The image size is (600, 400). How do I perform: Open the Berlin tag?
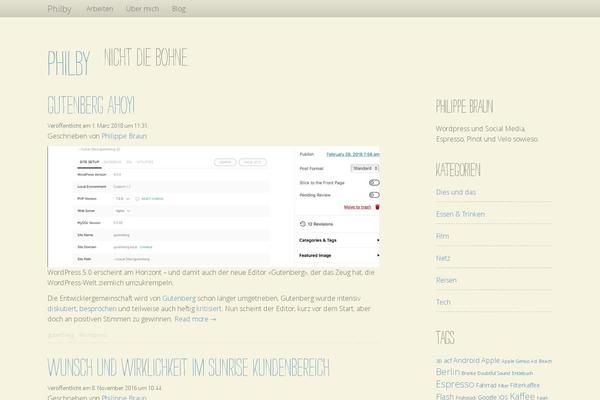tap(448, 372)
